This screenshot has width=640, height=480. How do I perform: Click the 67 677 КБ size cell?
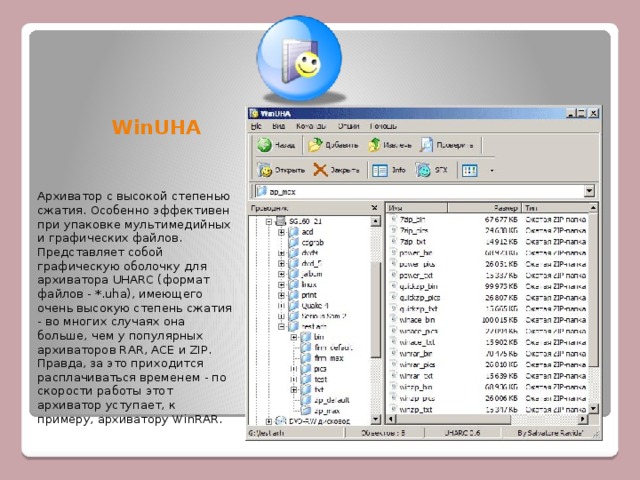coord(501,219)
